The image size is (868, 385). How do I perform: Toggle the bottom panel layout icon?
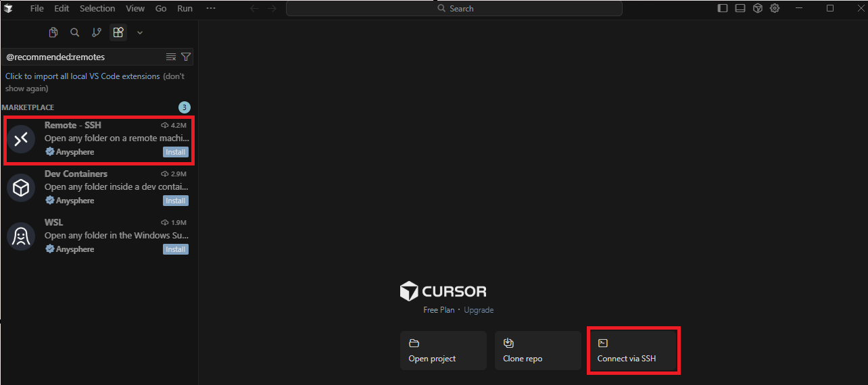(x=740, y=8)
